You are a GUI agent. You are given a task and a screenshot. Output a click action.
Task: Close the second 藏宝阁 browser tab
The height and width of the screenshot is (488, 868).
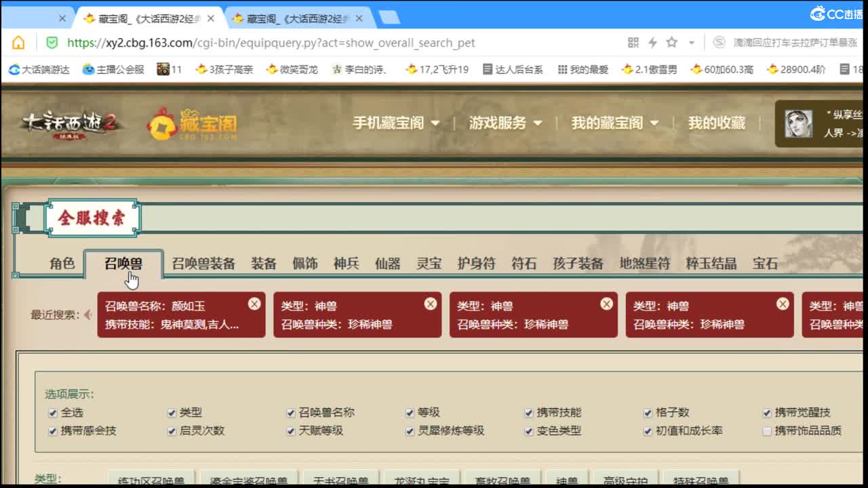pos(359,19)
